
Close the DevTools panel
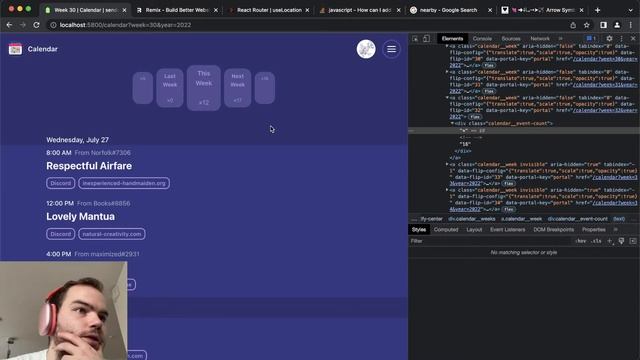(633, 38)
